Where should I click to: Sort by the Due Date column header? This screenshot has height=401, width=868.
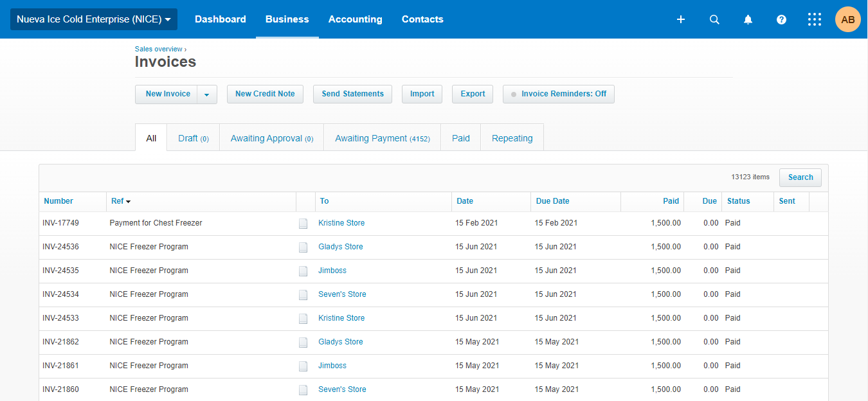point(553,201)
